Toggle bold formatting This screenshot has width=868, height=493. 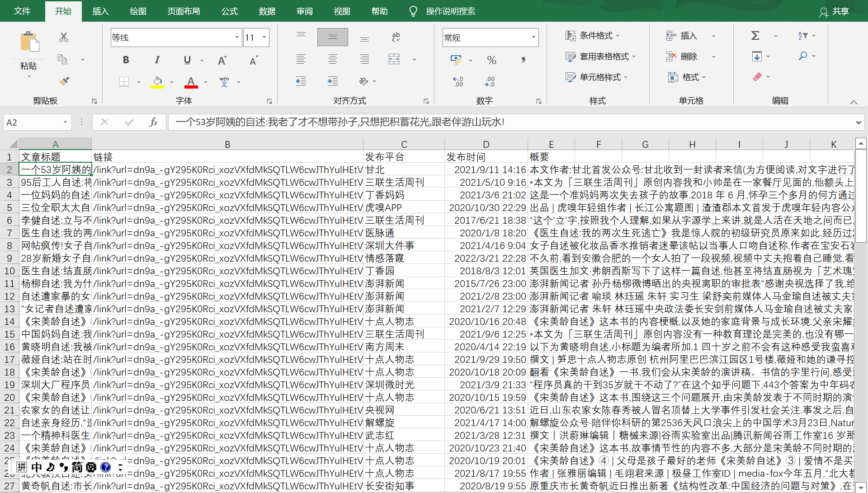click(x=126, y=59)
